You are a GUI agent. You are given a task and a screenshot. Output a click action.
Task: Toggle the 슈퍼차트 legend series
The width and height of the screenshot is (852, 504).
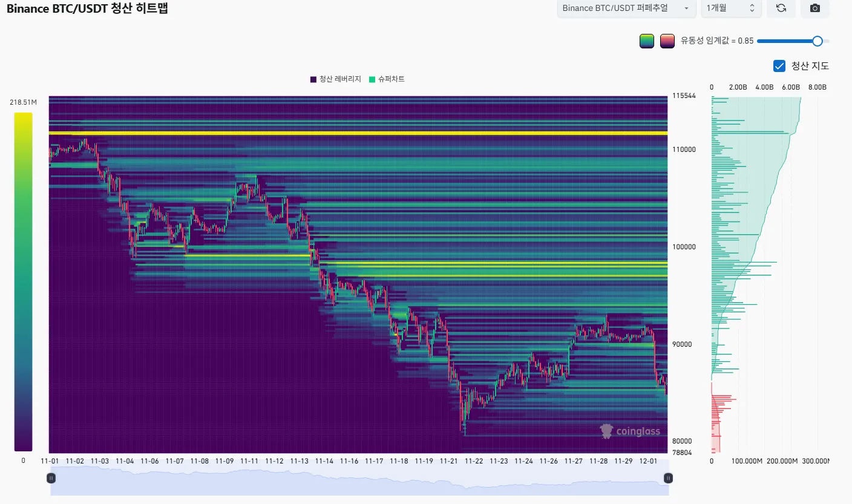click(x=387, y=79)
